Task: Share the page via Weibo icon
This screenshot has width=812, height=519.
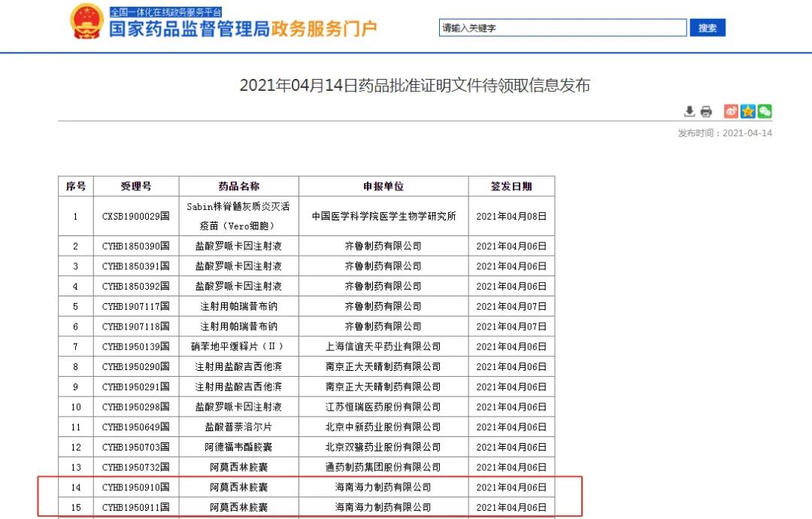Action: (x=731, y=111)
